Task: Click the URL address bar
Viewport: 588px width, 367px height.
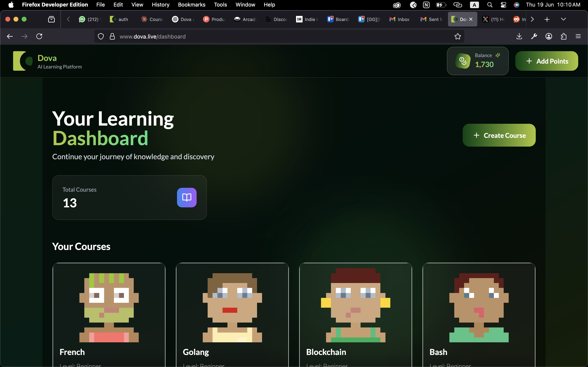Action: (x=267, y=36)
